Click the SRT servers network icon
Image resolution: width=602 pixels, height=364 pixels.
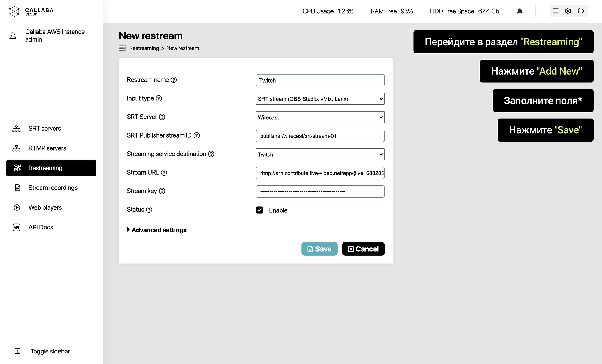(x=17, y=129)
